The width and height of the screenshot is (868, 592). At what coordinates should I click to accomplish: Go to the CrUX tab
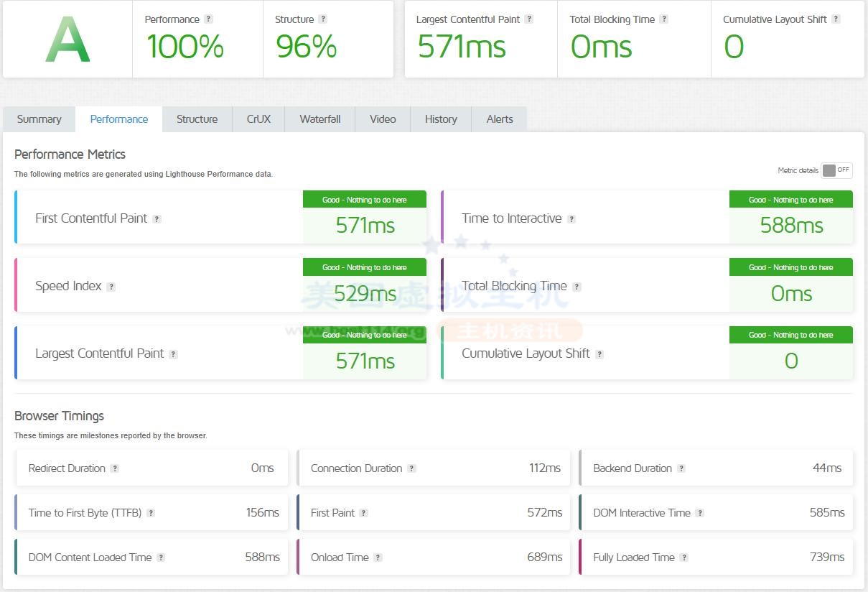tap(258, 119)
